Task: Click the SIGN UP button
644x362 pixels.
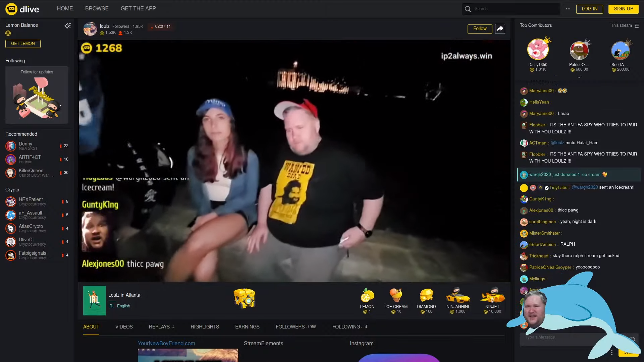Action: [624, 9]
